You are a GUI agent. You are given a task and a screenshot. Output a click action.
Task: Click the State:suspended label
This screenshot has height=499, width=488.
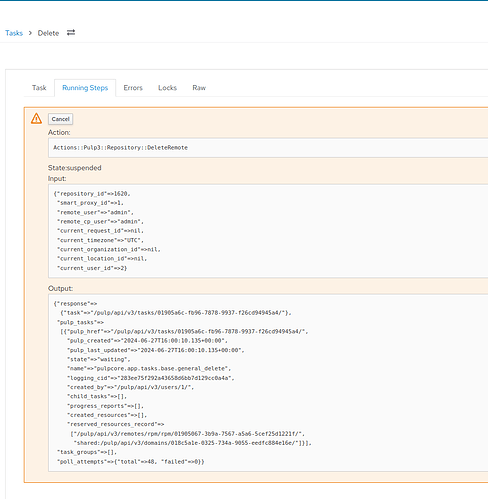(75, 168)
